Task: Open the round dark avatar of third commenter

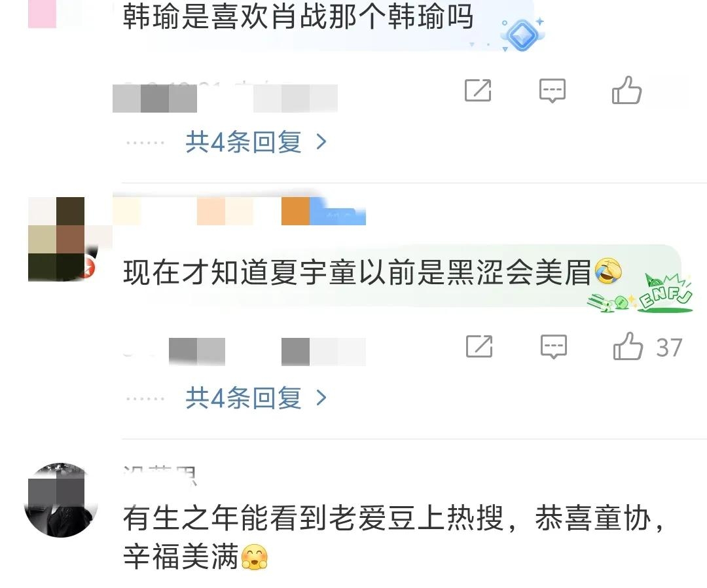Action: click(61, 500)
